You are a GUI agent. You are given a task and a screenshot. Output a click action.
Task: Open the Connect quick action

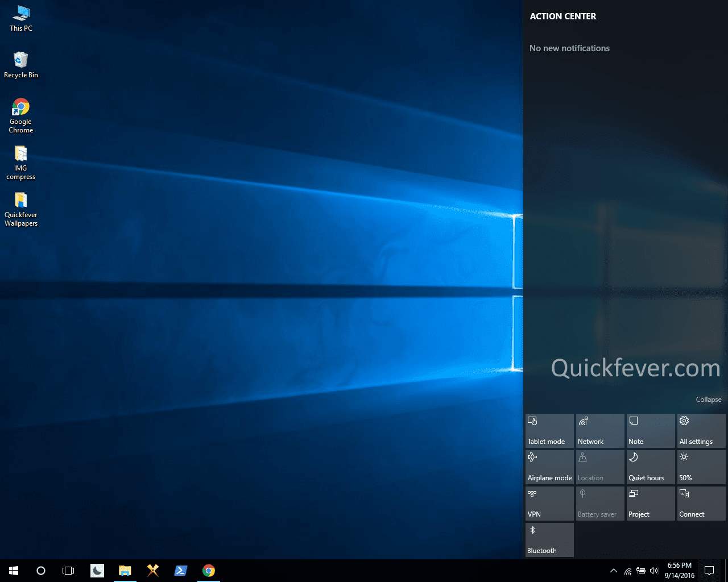pos(701,504)
